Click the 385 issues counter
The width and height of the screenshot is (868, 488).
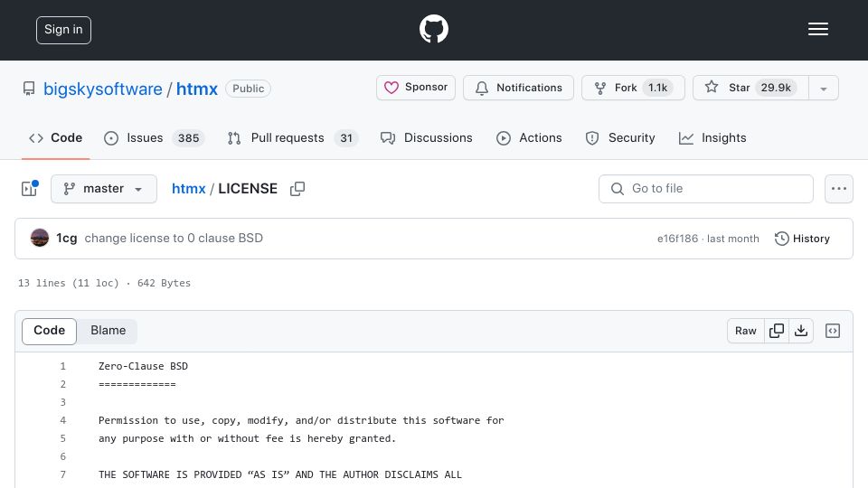click(188, 138)
